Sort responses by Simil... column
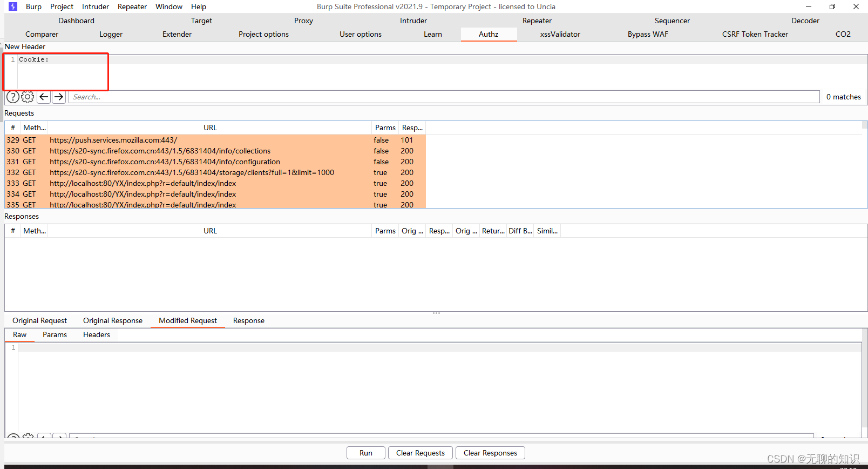 coord(547,231)
